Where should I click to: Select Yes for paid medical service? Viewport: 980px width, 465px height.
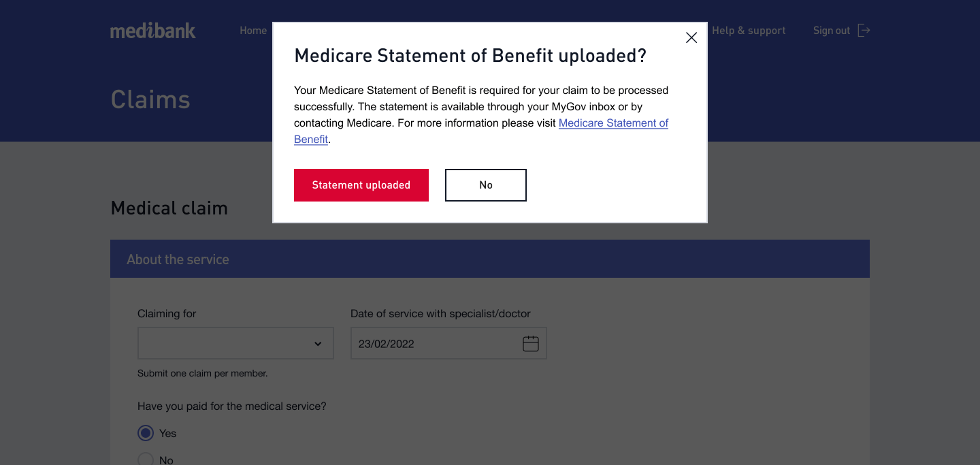pyautogui.click(x=146, y=433)
